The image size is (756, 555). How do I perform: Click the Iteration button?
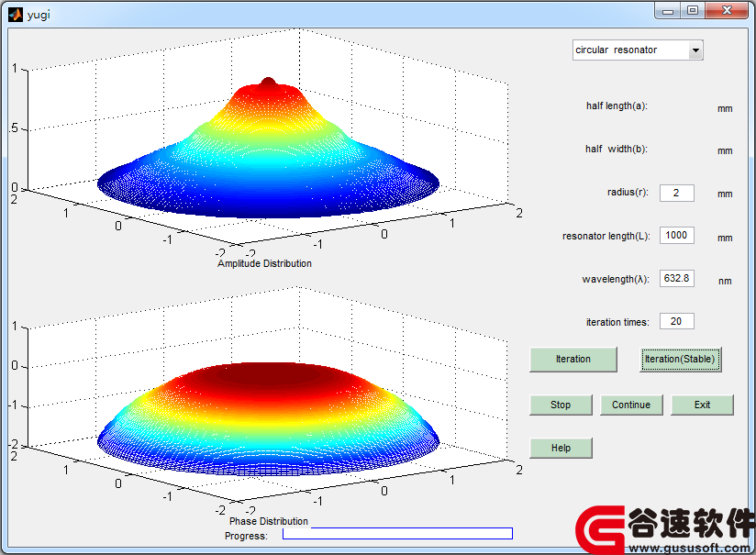pos(573,360)
